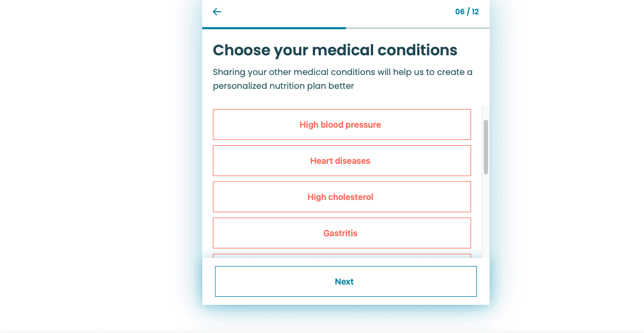Click the 'personalized nutrition plan better' text line
The width and height of the screenshot is (644, 333).
(x=283, y=86)
